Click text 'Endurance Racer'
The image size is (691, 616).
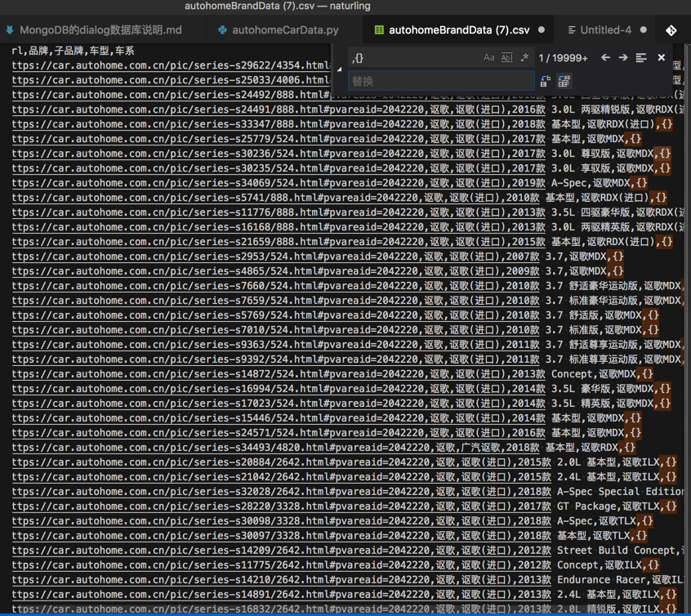point(601,580)
